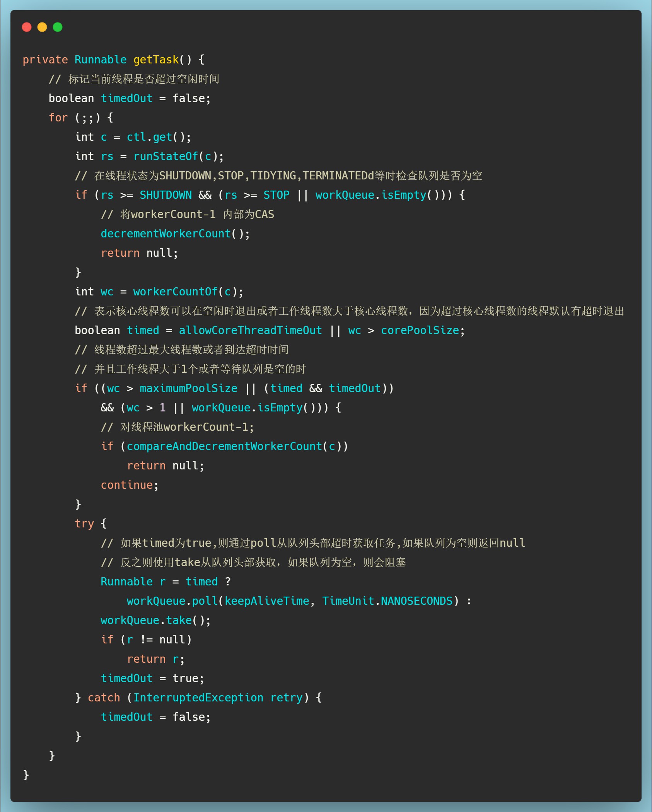Screen dimensions: 652x812
Task: Click 'if (r != null)' line
Action: tap(146, 640)
